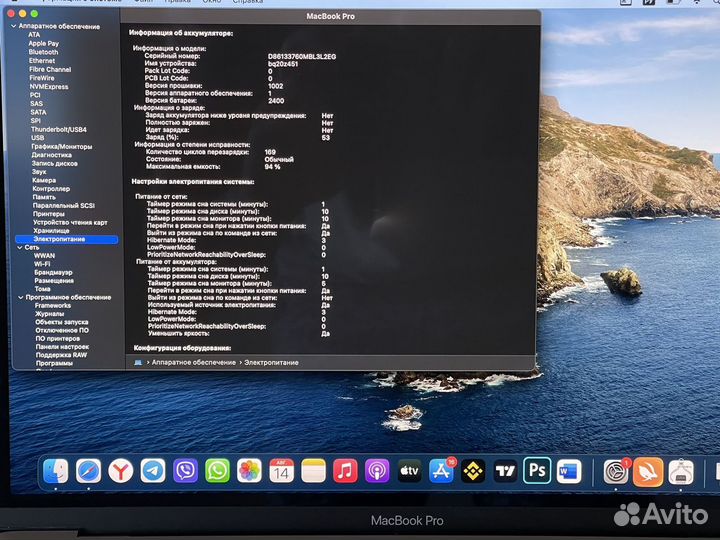Open the Photos app in the Dock
Image resolution: width=720 pixels, height=540 pixels.
[x=249, y=471]
